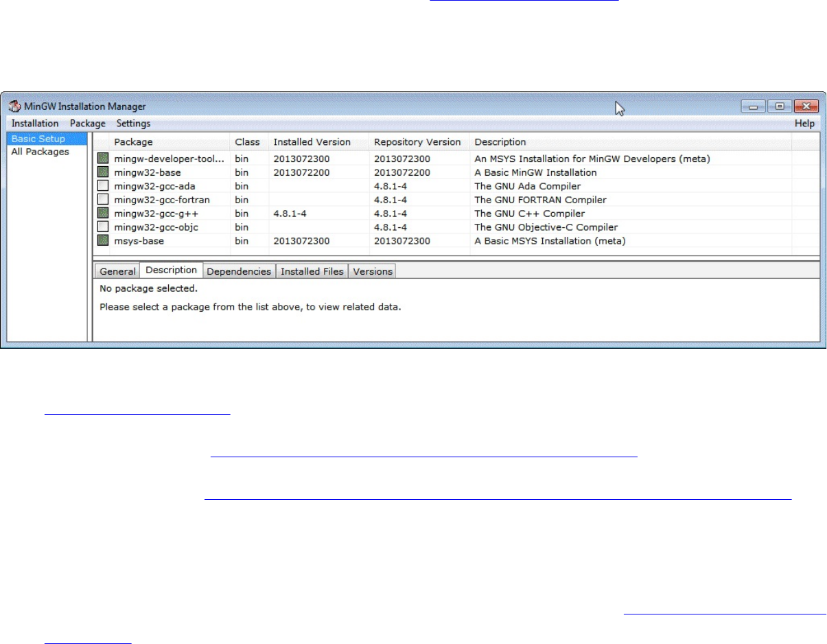Viewport: 827px width, 644px height.
Task: Switch to the Versions tab
Action: point(373,271)
